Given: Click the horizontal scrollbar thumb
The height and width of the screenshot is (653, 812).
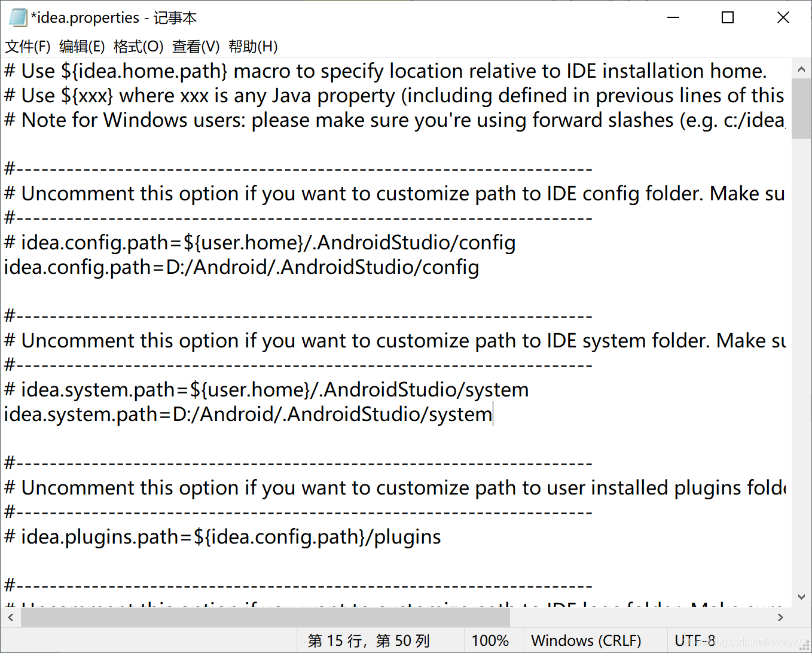Looking at the screenshot, I should pyautogui.click(x=266, y=617).
